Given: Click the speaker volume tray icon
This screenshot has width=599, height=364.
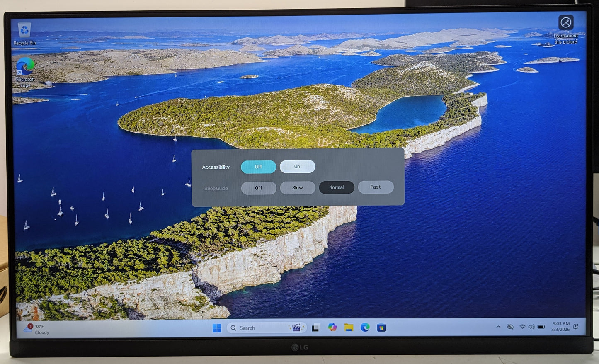Looking at the screenshot, I should tap(531, 327).
